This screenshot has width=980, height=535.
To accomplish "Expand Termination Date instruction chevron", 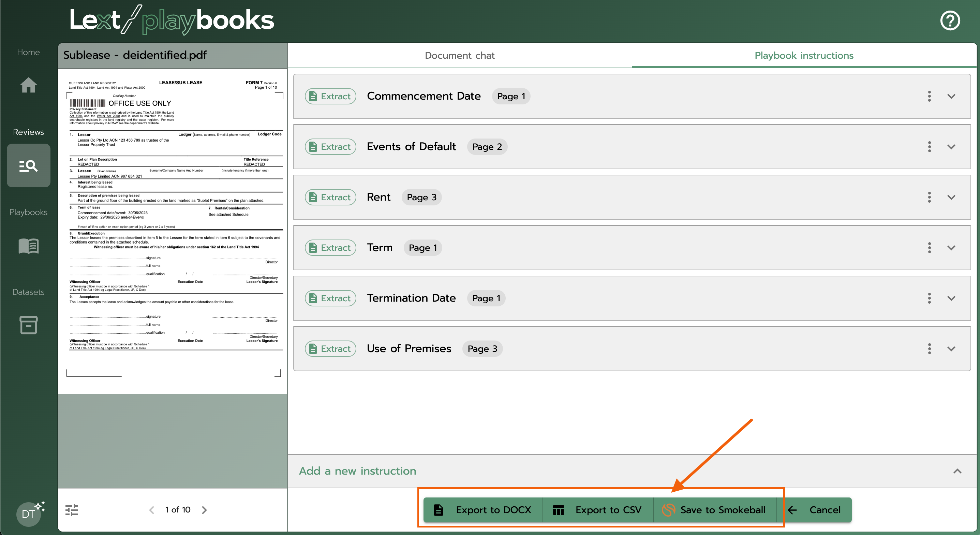I will pyautogui.click(x=951, y=298).
